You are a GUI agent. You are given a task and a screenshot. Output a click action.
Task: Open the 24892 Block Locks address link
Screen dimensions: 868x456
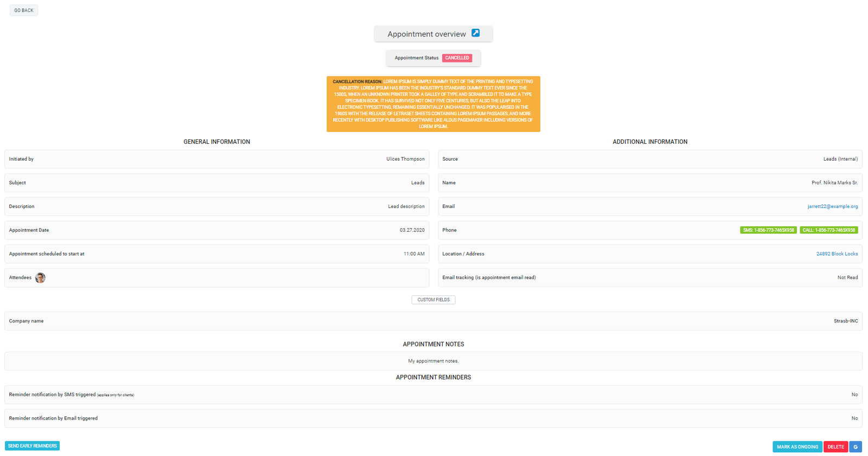coord(837,254)
